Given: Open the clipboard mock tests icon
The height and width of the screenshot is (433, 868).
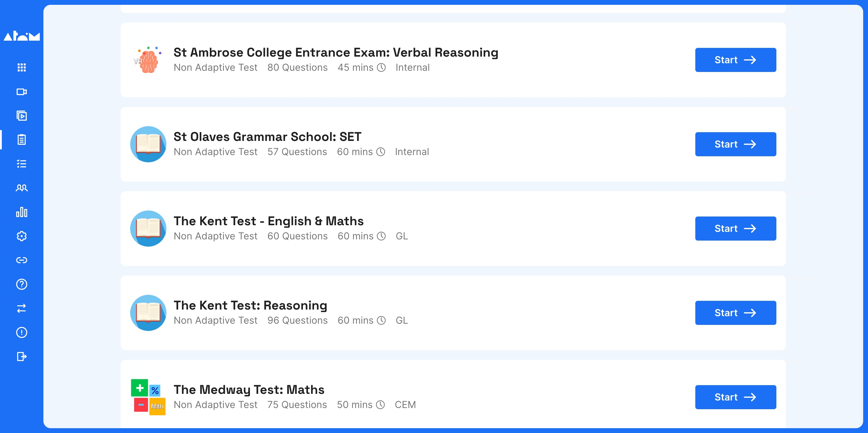Looking at the screenshot, I should pyautogui.click(x=22, y=140).
